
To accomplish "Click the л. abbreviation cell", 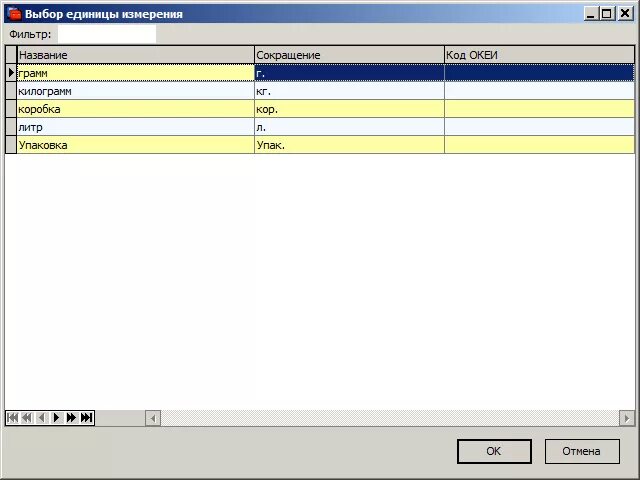I will tap(349, 127).
